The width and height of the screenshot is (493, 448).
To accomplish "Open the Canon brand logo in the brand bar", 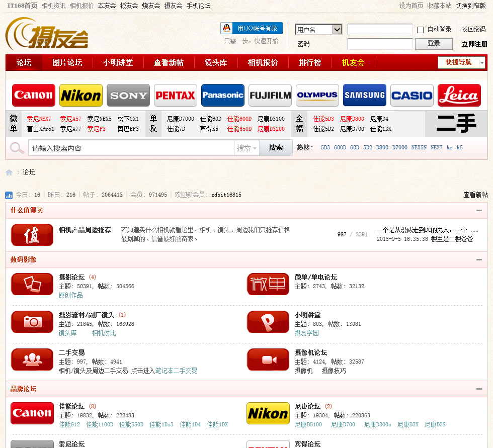I will (x=34, y=95).
